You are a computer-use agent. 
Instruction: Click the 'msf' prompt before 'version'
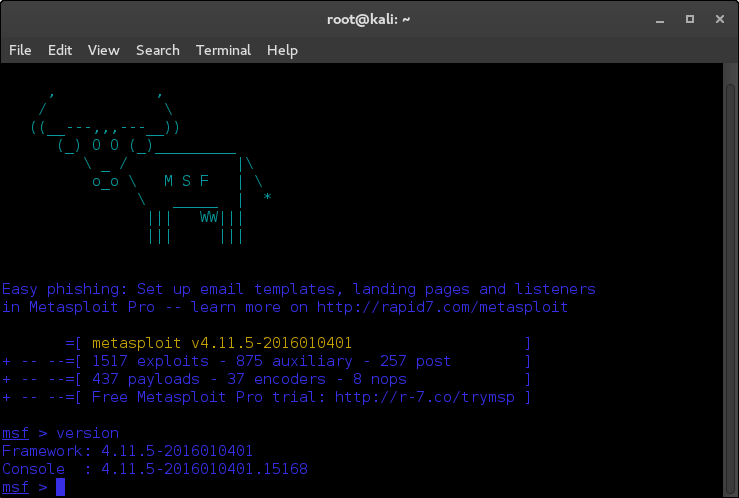[16, 433]
